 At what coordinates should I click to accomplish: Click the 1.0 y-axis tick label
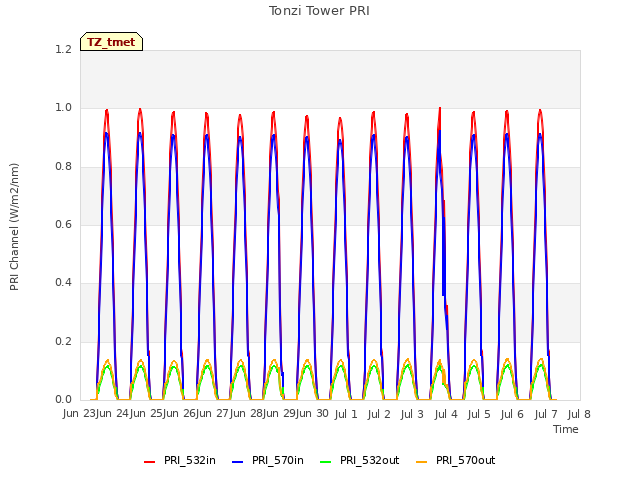coord(63,108)
